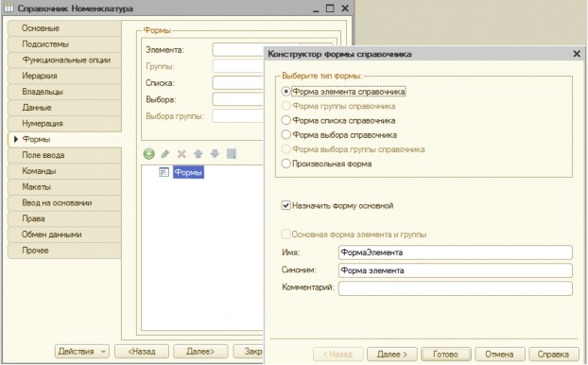This screenshot has width=588, height=365.
Task: Open the Основные tab
Action: pyautogui.click(x=64, y=28)
